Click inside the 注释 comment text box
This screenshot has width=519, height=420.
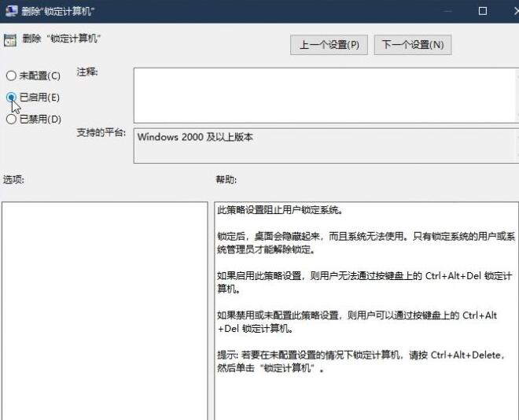(326, 95)
